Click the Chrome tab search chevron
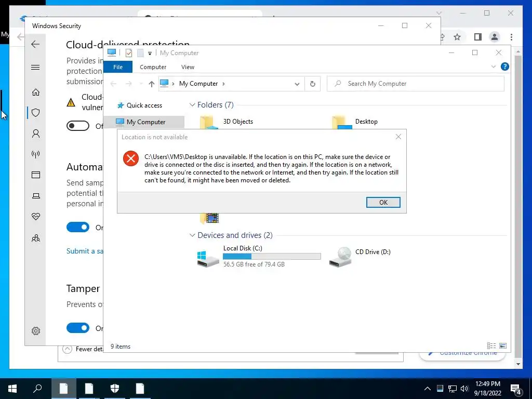The height and width of the screenshot is (399, 532). click(438, 13)
